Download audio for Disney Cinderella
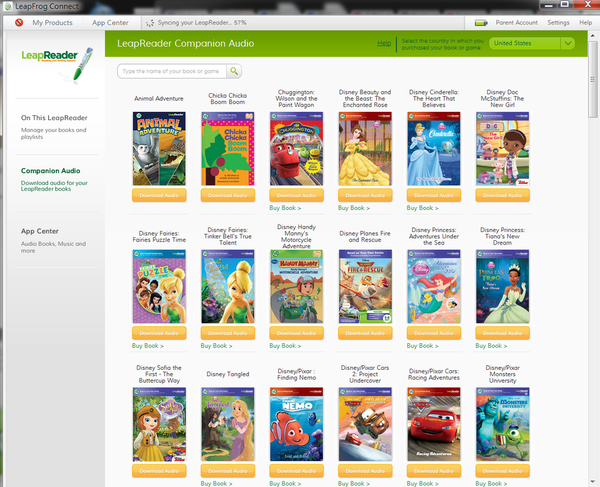 point(434,195)
